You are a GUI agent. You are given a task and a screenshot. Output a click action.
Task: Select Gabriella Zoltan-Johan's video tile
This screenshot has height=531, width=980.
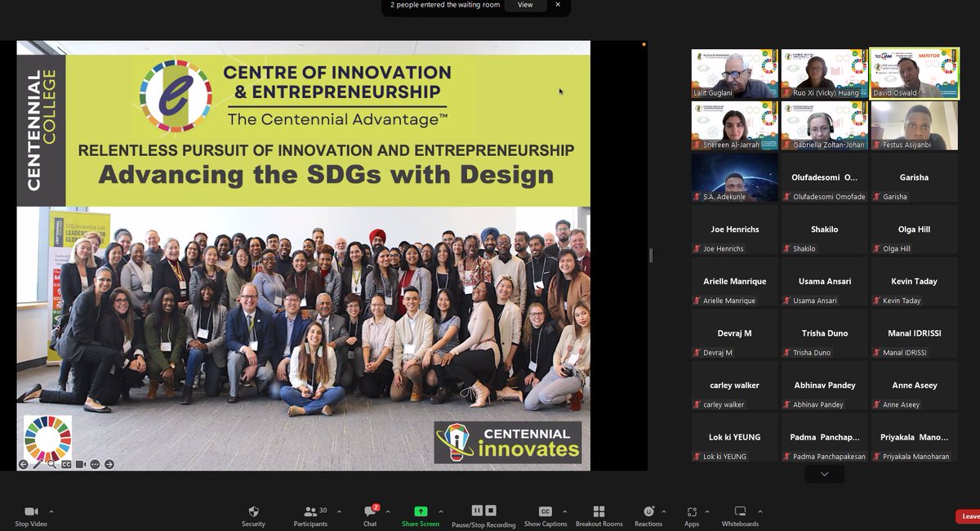click(x=824, y=126)
